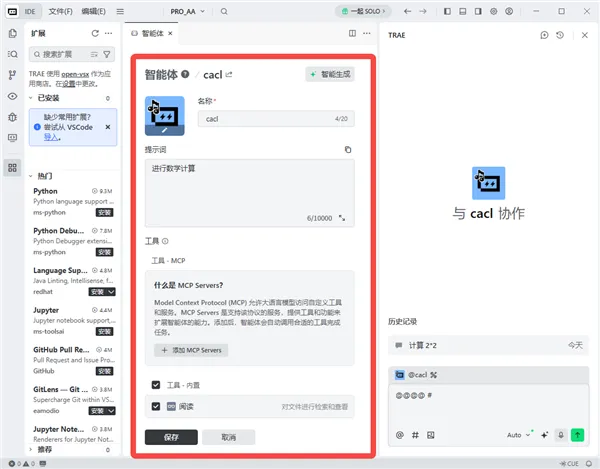Viewport: 600px width, 469px height.
Task: Open Run and Debug bug icon
Action: tap(12, 117)
